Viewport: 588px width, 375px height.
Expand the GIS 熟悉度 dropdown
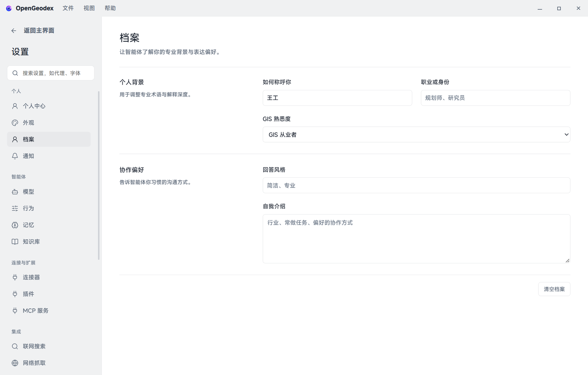tap(416, 134)
